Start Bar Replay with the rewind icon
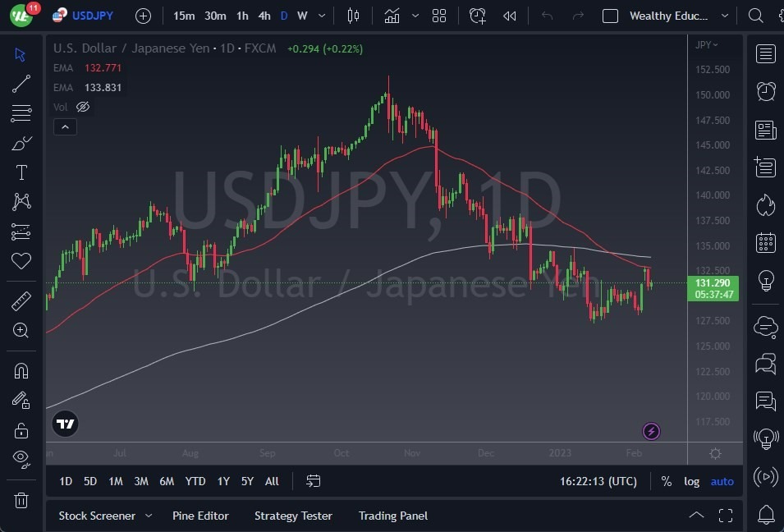The image size is (784, 532). click(509, 15)
